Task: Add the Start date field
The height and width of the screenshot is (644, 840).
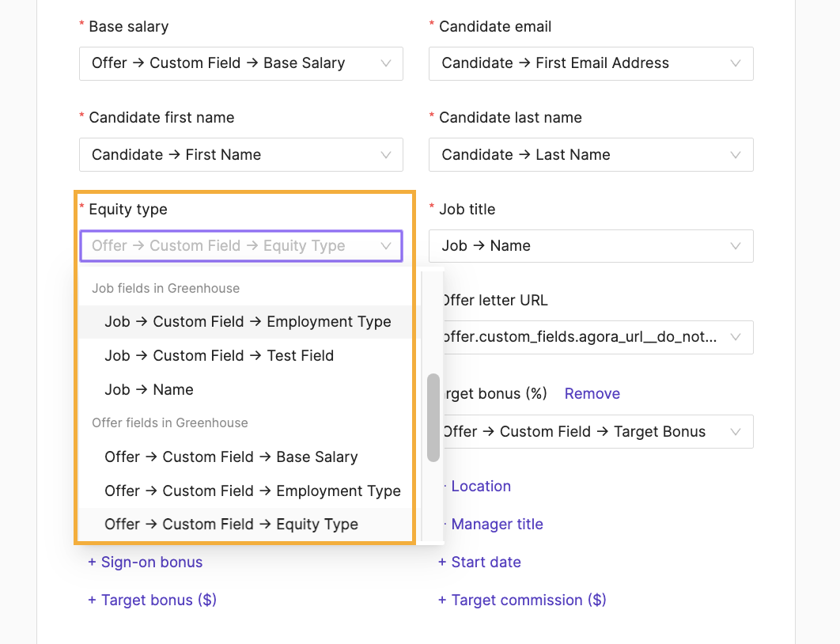Action: click(479, 562)
